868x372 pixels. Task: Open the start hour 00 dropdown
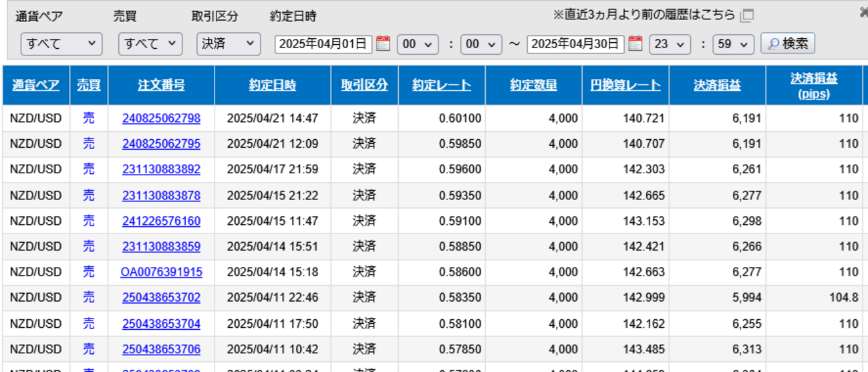[x=418, y=44]
